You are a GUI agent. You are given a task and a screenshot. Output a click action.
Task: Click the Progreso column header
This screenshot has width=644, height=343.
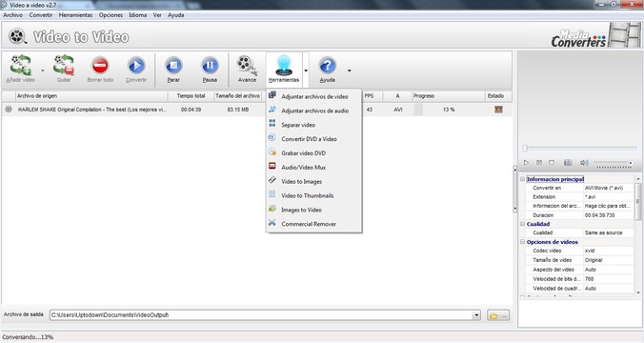tap(449, 96)
